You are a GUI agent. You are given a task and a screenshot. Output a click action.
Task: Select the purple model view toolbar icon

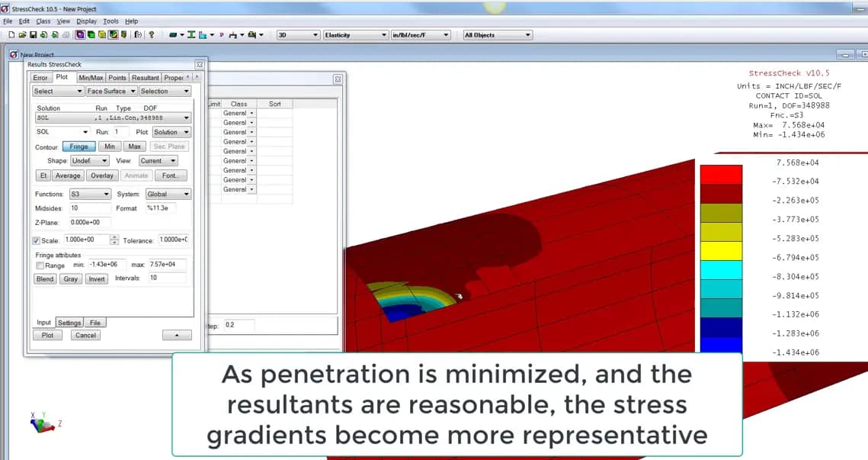79,34
